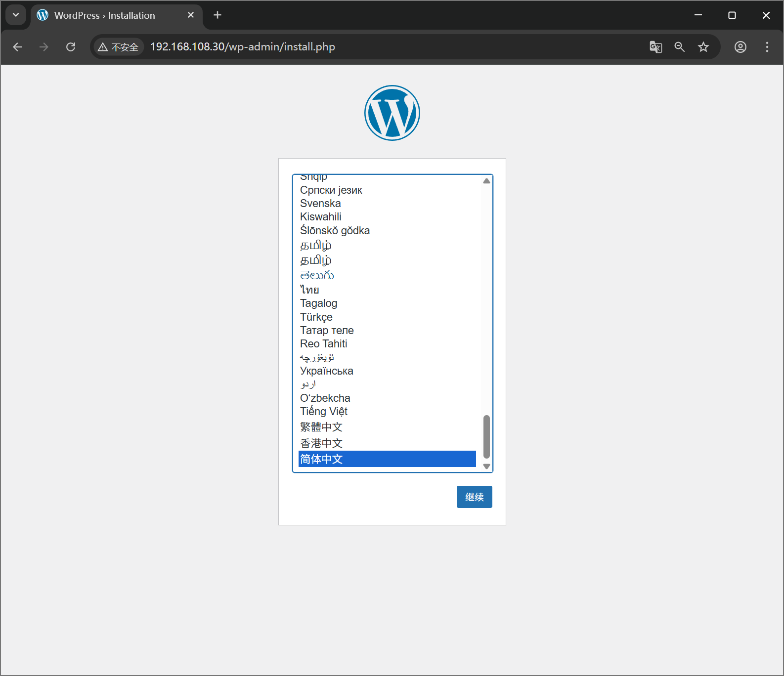784x676 pixels.
Task: Open the Chrome three-dot menu
Action: click(767, 47)
